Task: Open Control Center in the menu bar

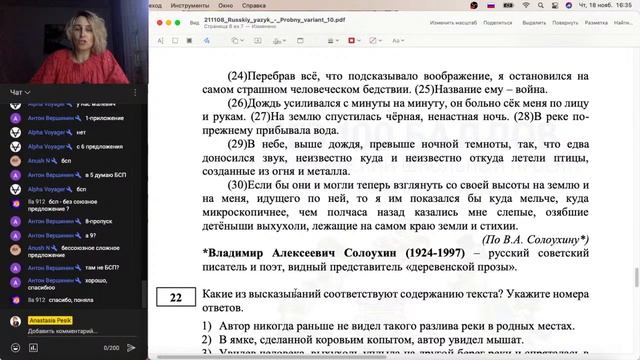Action: (555, 6)
